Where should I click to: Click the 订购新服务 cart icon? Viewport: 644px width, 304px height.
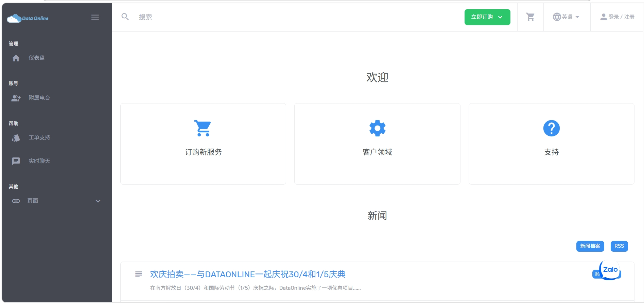pyautogui.click(x=203, y=128)
